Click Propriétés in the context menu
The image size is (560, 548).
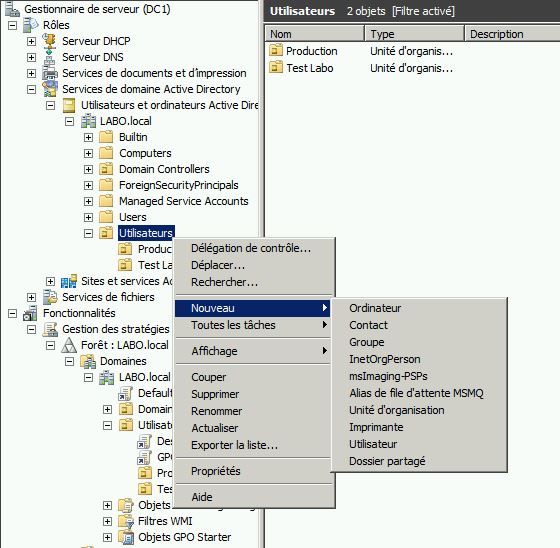coord(216,471)
